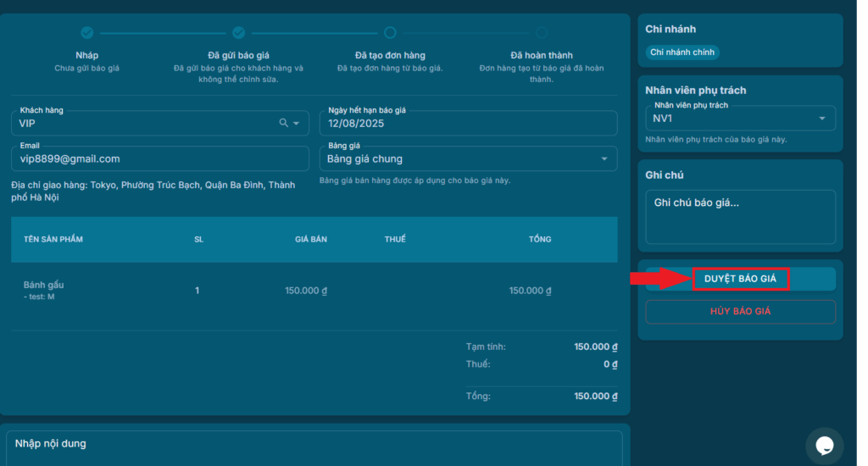The height and width of the screenshot is (466, 868).
Task: Expand the Khách hàng dropdown arrow
Action: point(297,124)
